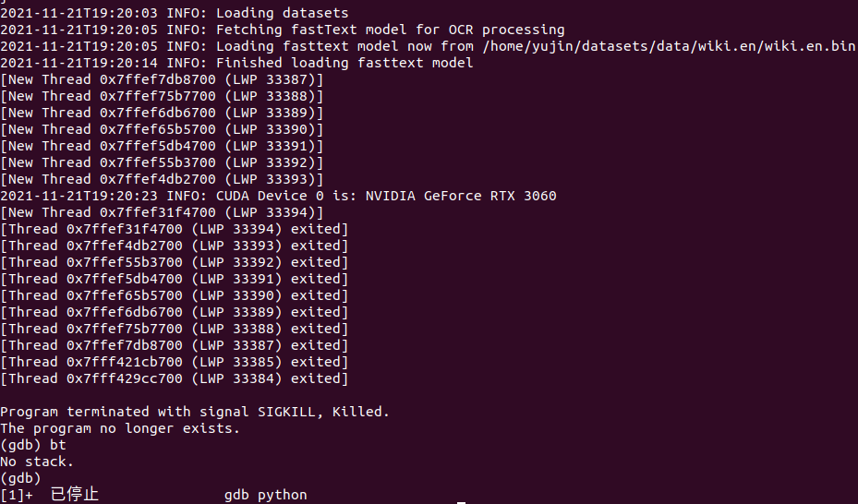Click the 'SIGKILL, Killed' message line
Screen dimensions: 858x504
pos(195,412)
